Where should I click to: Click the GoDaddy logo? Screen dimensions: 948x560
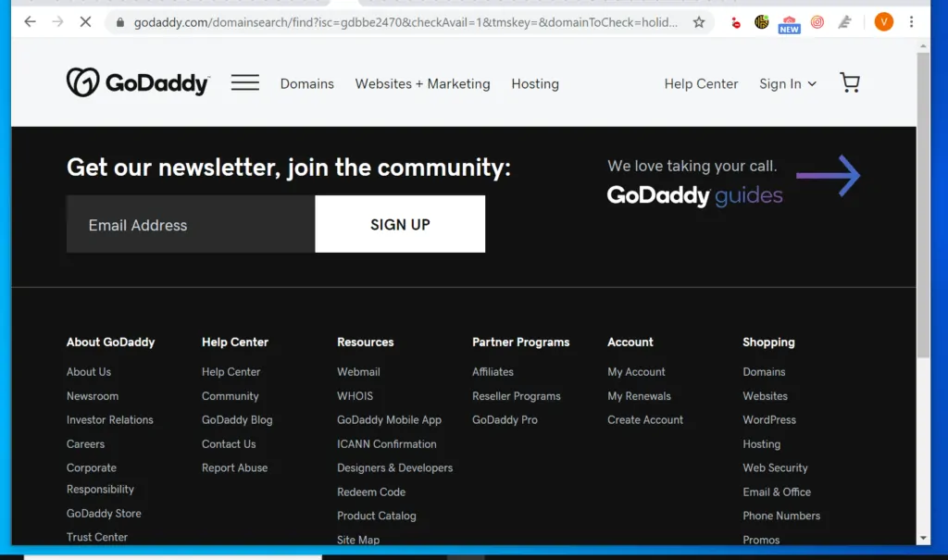click(x=139, y=82)
